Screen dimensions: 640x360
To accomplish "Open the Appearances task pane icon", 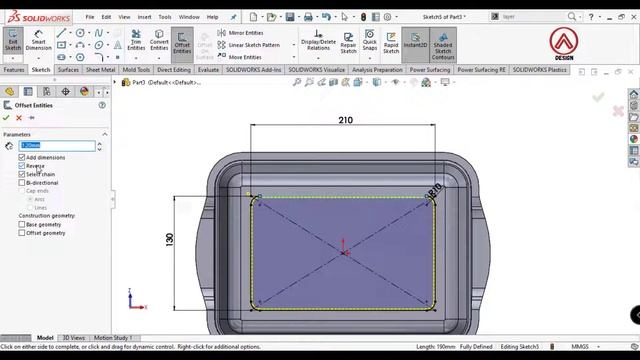I will click(x=633, y=139).
